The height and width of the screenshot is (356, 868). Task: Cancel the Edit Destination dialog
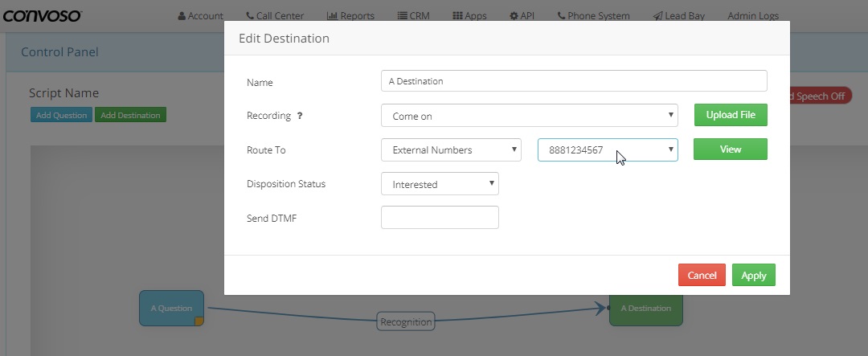(702, 275)
